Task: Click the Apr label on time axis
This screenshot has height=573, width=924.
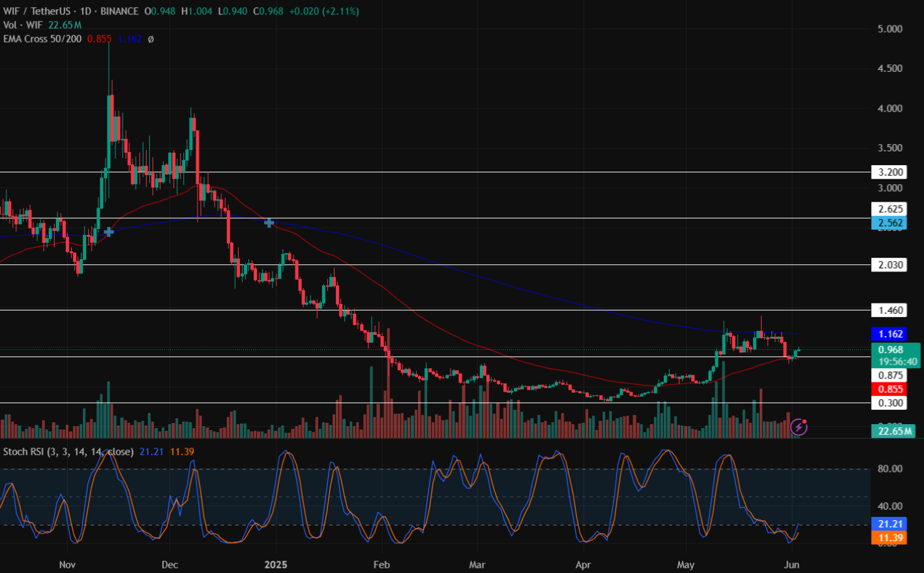Action: coord(582,565)
